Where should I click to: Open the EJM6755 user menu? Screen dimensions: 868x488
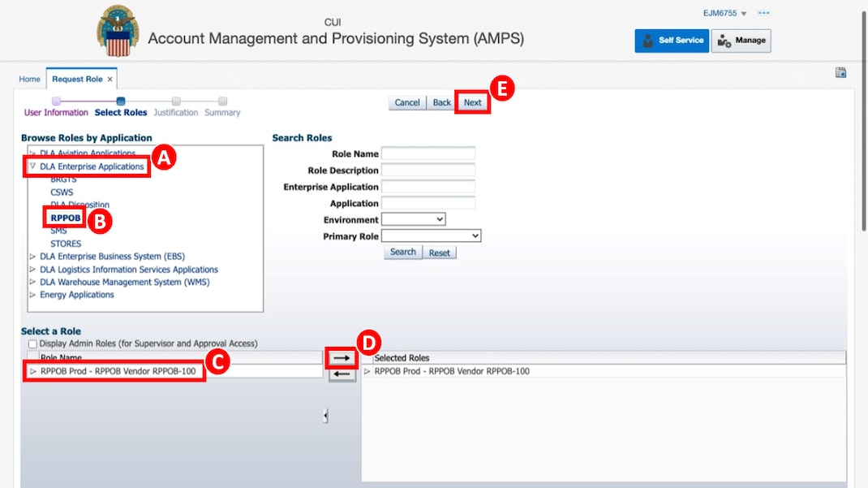coord(724,13)
